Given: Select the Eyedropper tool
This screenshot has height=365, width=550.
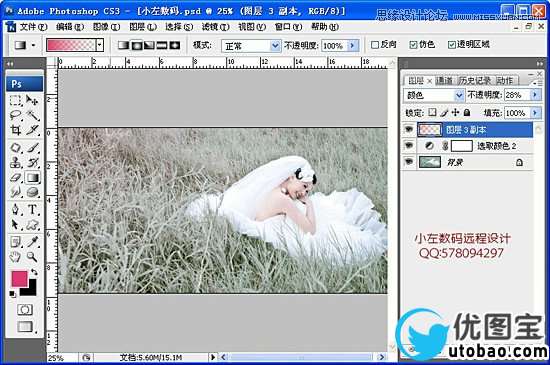Looking at the screenshot, I should point(32,242).
